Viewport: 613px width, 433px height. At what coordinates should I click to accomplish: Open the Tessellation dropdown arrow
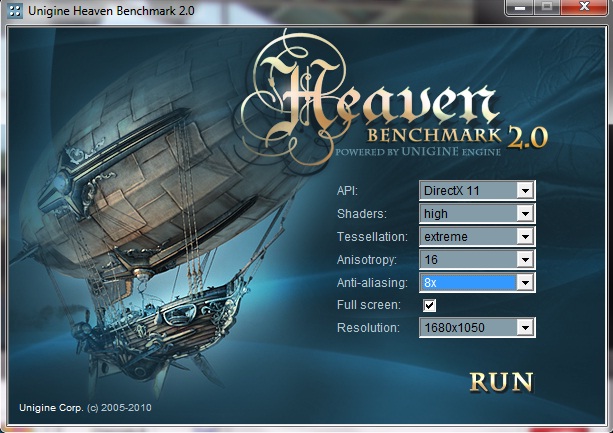[525, 236]
